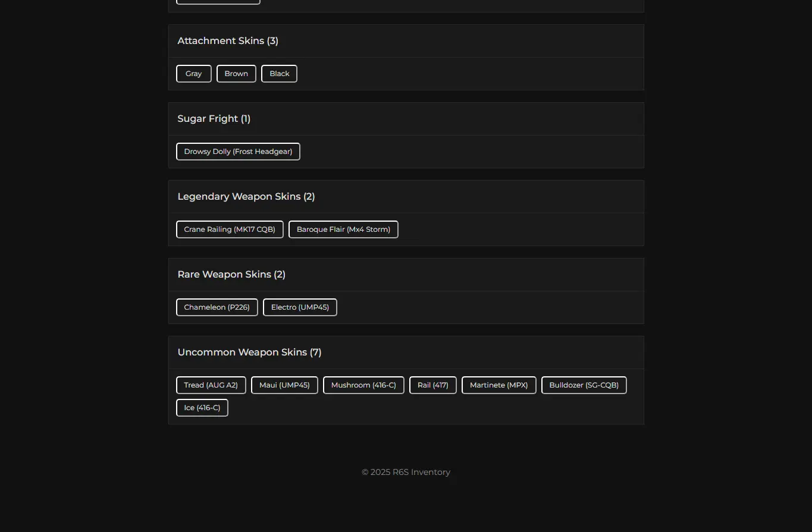Collapse the Legendary Weapon Skins (2) header

(x=406, y=197)
